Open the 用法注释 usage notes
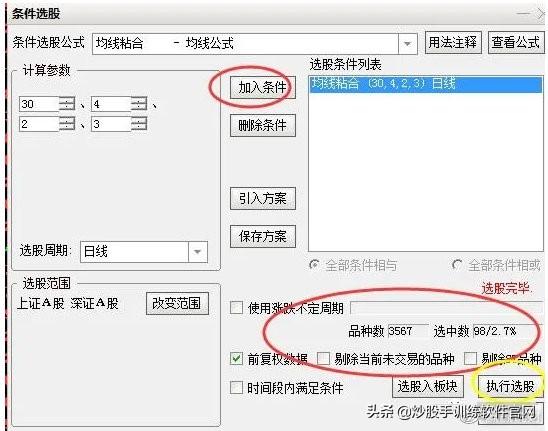 pos(453,43)
